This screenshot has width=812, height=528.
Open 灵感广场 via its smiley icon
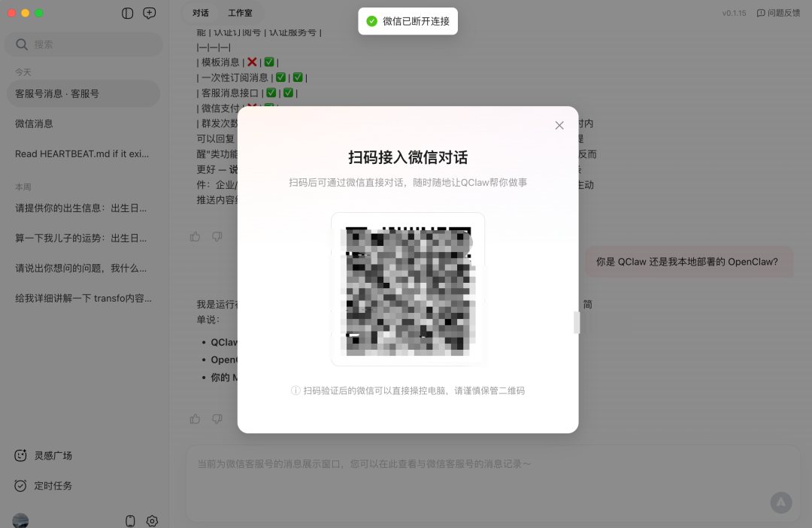(20, 455)
